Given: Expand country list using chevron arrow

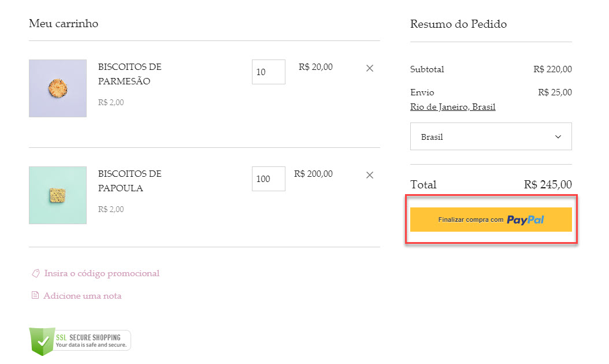Looking at the screenshot, I should click(558, 137).
